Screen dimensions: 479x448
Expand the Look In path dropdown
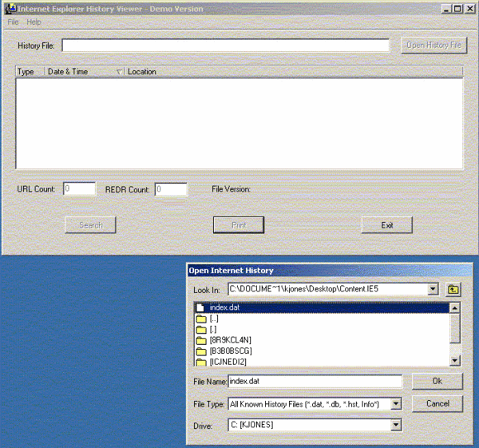tap(433, 290)
